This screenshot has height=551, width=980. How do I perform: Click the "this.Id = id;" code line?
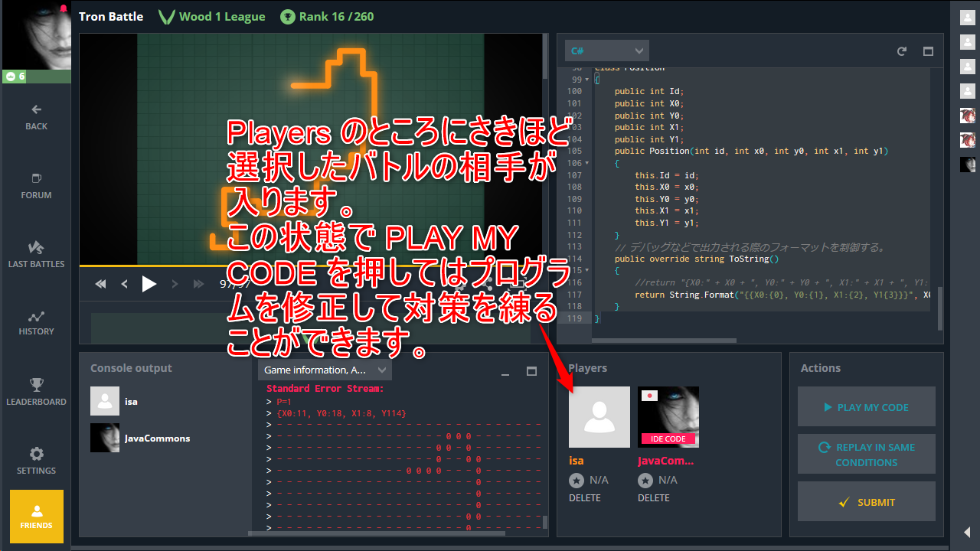666,175
